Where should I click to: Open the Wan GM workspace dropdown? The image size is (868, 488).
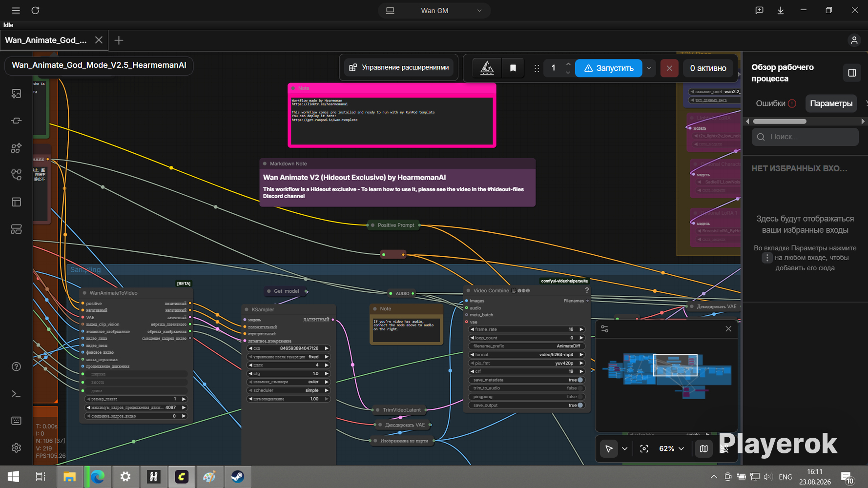(434, 11)
